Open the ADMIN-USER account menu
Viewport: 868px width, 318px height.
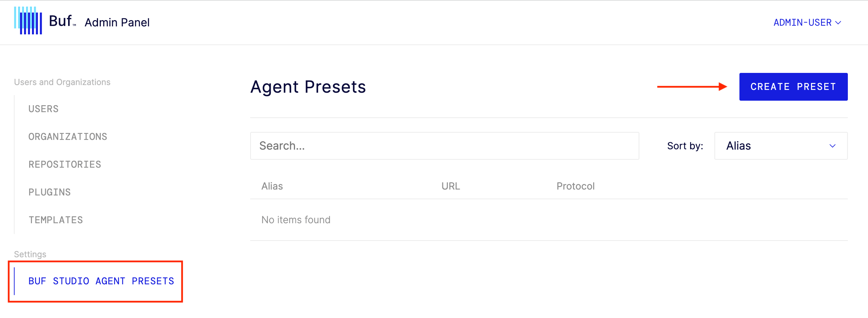point(805,22)
